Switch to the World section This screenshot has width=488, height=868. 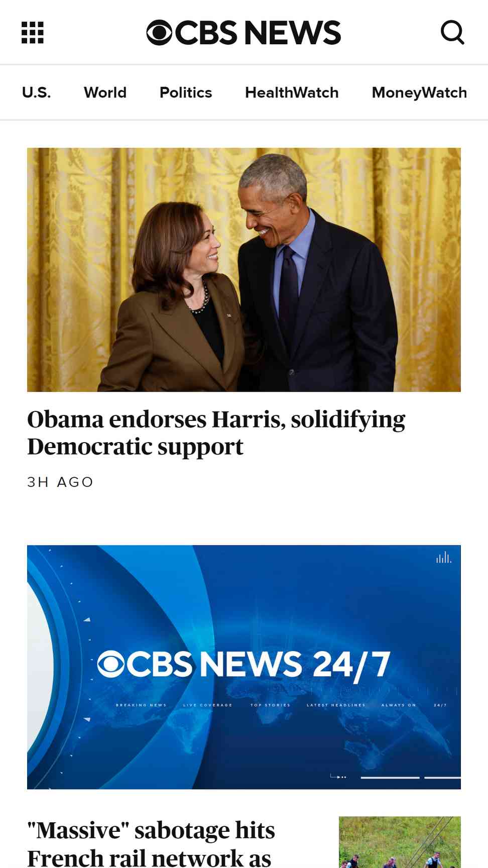click(x=105, y=92)
